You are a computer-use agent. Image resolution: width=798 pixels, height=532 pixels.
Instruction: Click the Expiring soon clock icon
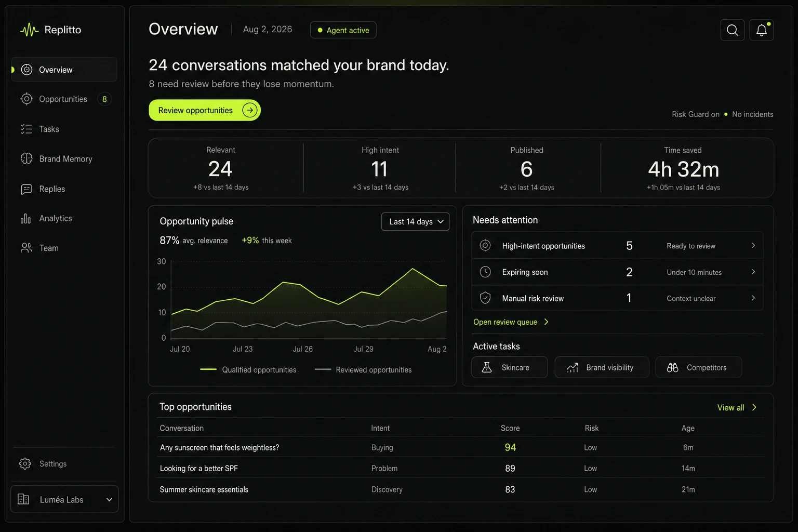pos(485,272)
